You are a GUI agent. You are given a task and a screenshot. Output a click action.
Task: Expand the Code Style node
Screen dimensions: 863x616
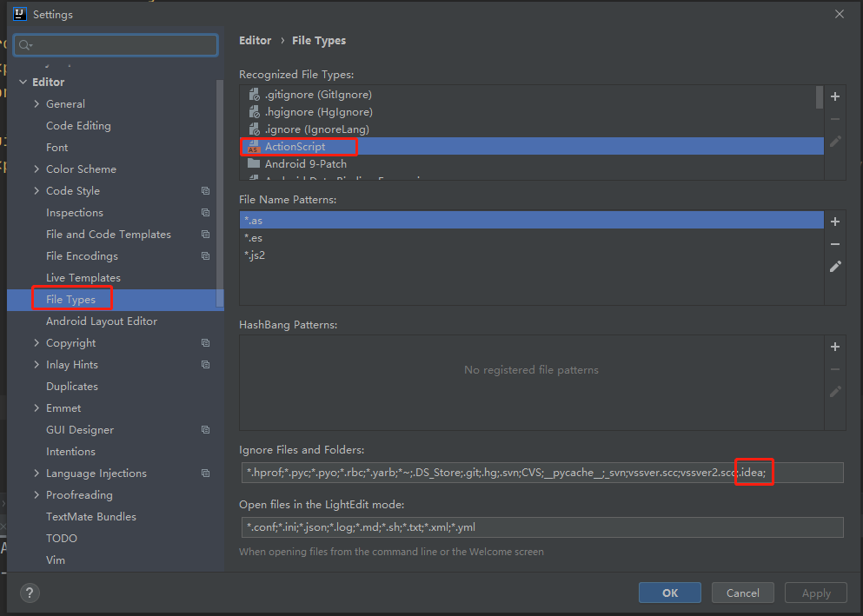click(x=37, y=191)
